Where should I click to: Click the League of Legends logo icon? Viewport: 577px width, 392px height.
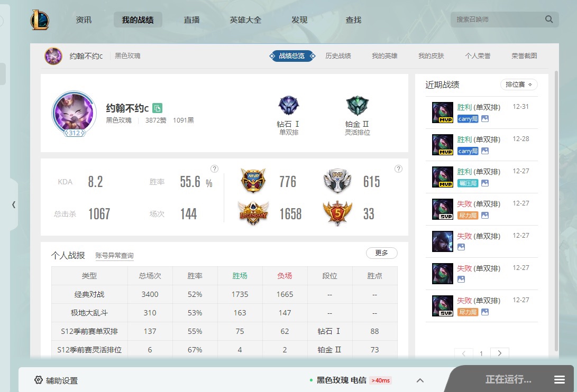tap(40, 20)
